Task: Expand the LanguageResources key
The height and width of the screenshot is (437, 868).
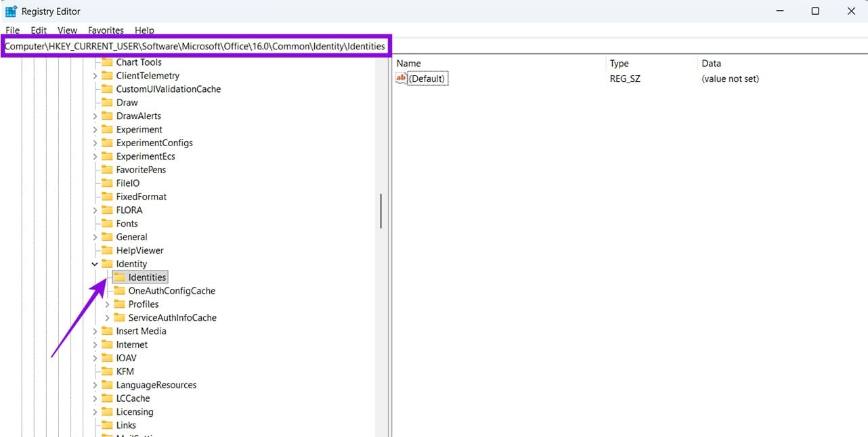Action: click(x=95, y=385)
